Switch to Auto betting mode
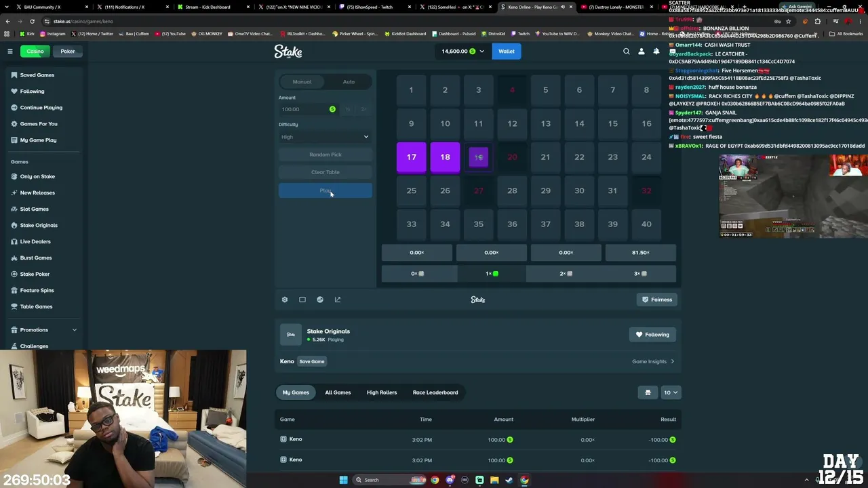Image resolution: width=868 pixels, height=488 pixels. (349, 82)
